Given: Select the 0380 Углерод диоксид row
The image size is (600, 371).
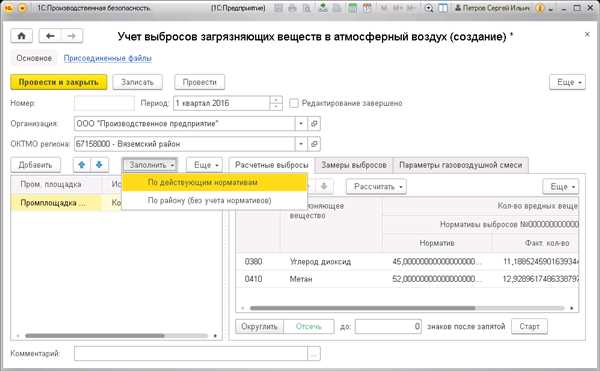Looking at the screenshot, I should [408, 262].
